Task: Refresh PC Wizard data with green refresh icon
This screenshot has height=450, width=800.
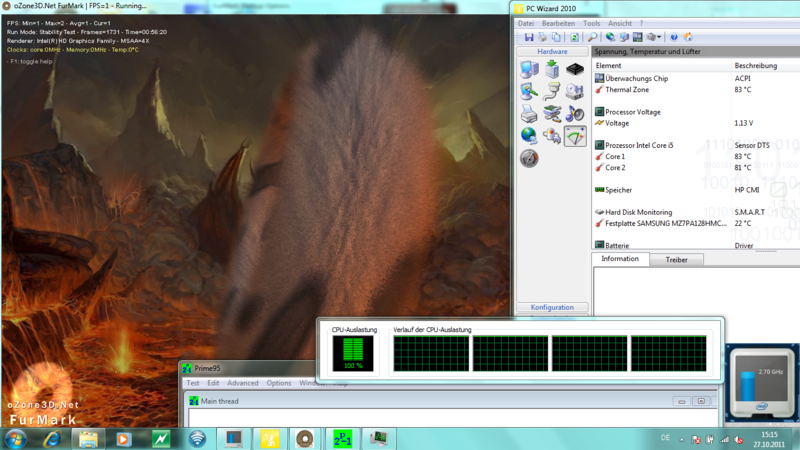Action: click(574, 37)
